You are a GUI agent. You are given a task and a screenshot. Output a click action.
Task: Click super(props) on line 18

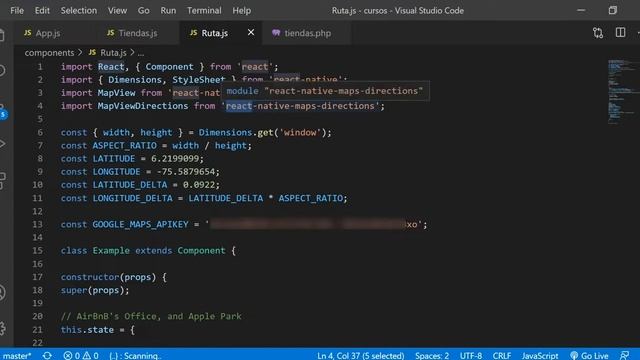pos(92,290)
